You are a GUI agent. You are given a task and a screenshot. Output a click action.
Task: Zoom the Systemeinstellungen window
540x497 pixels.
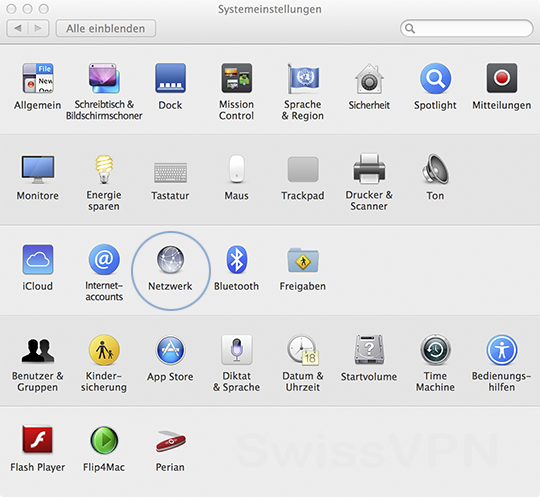[x=44, y=9]
